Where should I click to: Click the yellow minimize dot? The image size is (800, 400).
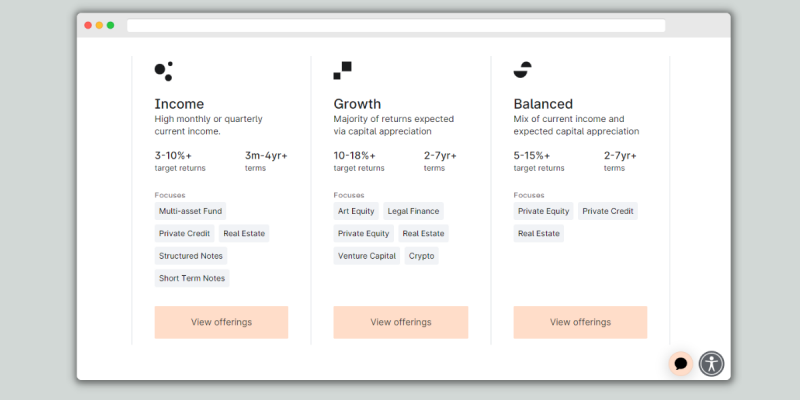pos(99,26)
